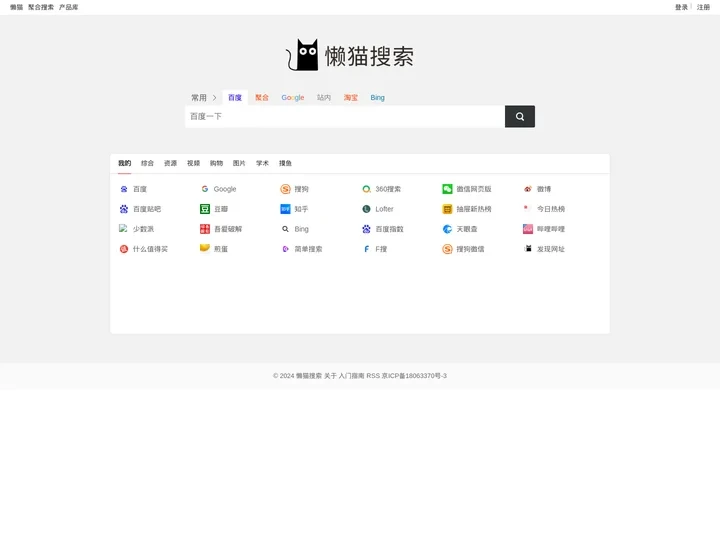Viewport: 720px width, 540px height.
Task: Open the 哔哩哔哩 pink icon
Action: click(528, 229)
